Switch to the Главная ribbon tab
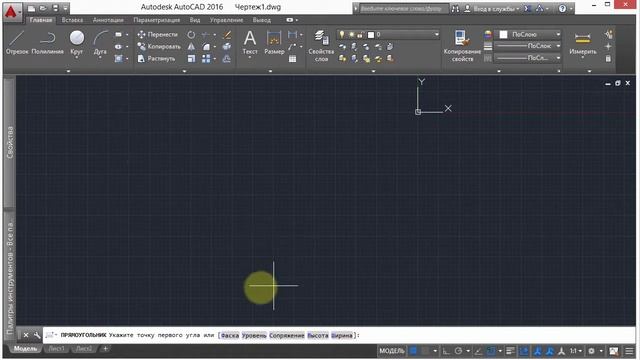The width and height of the screenshot is (640, 360). (41, 20)
